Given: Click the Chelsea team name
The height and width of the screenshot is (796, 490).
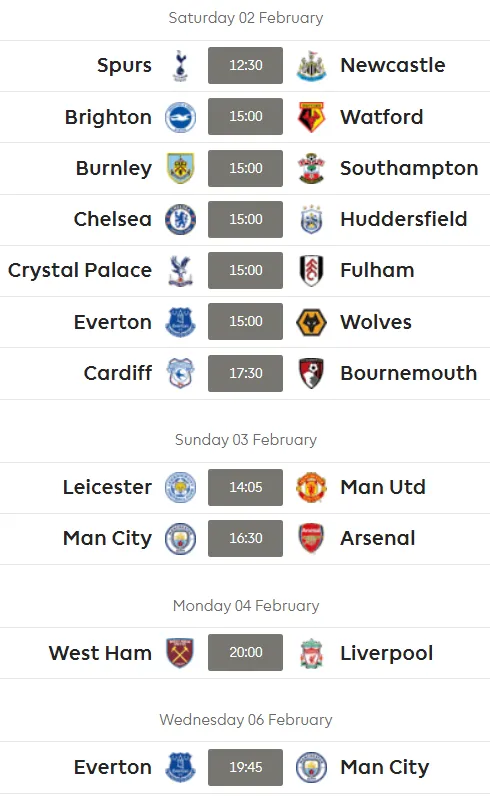Looking at the screenshot, I should pos(113,219).
